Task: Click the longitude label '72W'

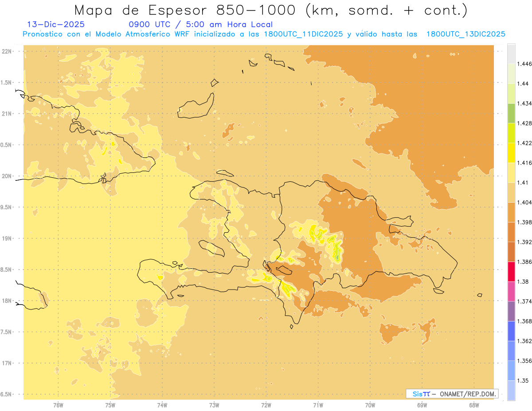Action: click(x=266, y=405)
